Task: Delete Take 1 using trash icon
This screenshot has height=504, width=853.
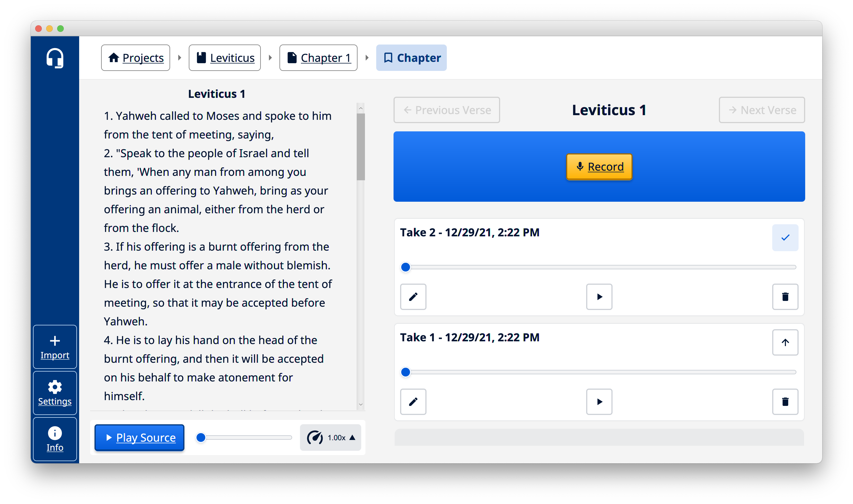Action: pyautogui.click(x=785, y=401)
